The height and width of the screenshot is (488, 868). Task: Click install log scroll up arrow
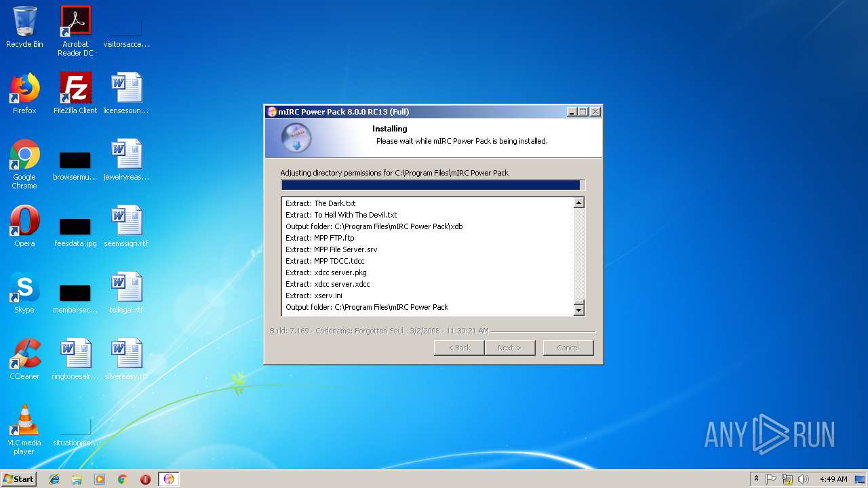point(578,203)
